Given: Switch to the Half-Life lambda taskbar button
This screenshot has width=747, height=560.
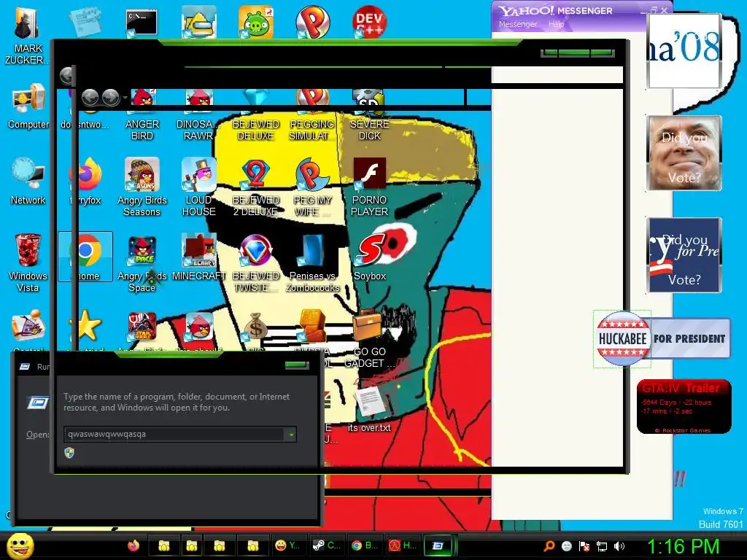Looking at the screenshot, I should [402, 545].
